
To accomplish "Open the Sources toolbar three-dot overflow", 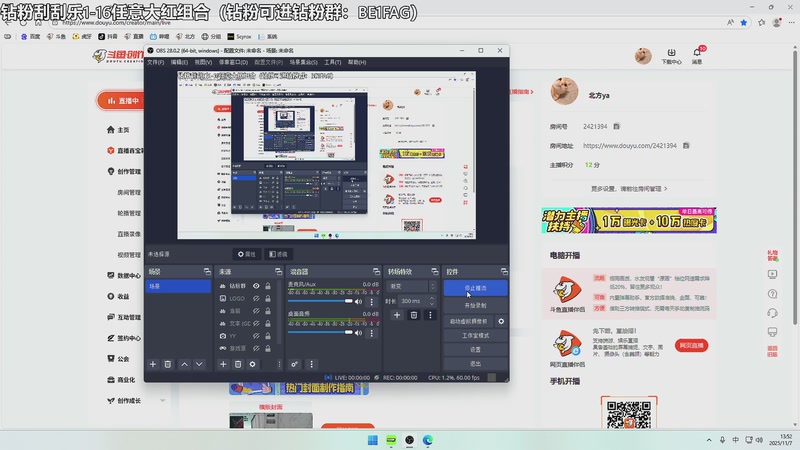I will 279,364.
